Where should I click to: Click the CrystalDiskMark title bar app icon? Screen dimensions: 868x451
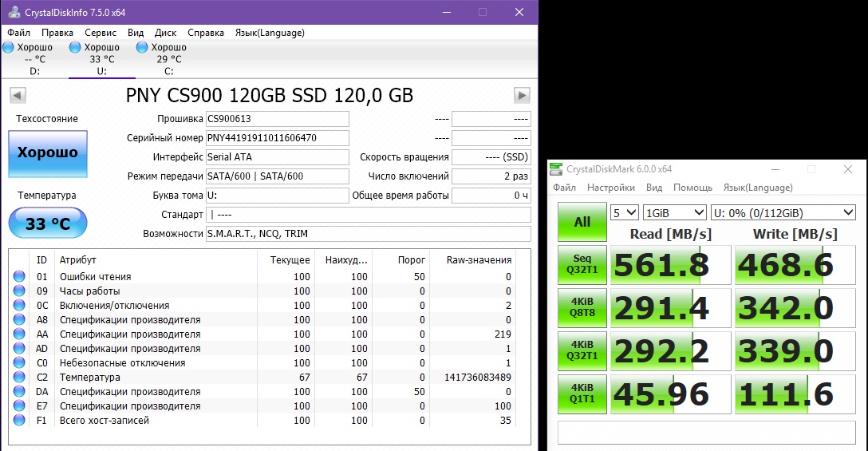556,169
